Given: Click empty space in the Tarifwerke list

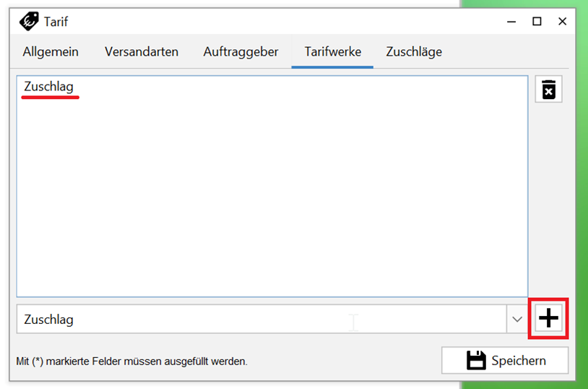Looking at the screenshot, I should coord(271,195).
